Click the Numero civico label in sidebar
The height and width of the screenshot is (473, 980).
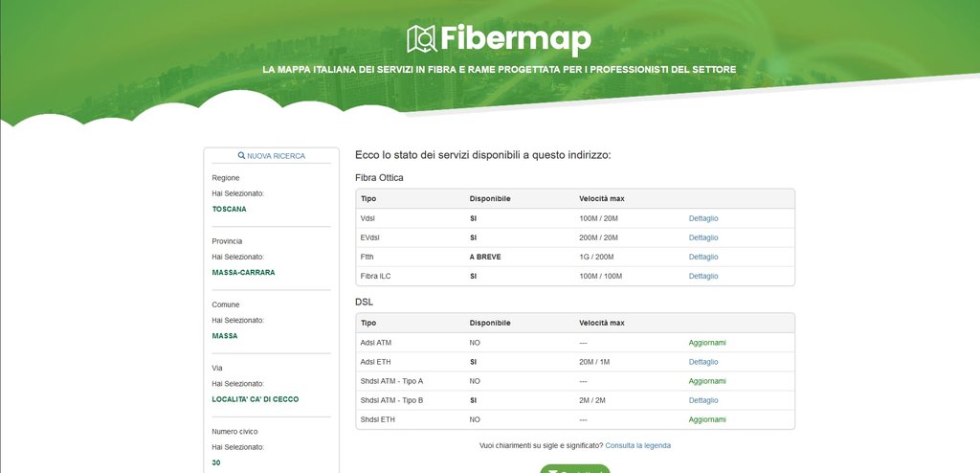click(x=234, y=432)
